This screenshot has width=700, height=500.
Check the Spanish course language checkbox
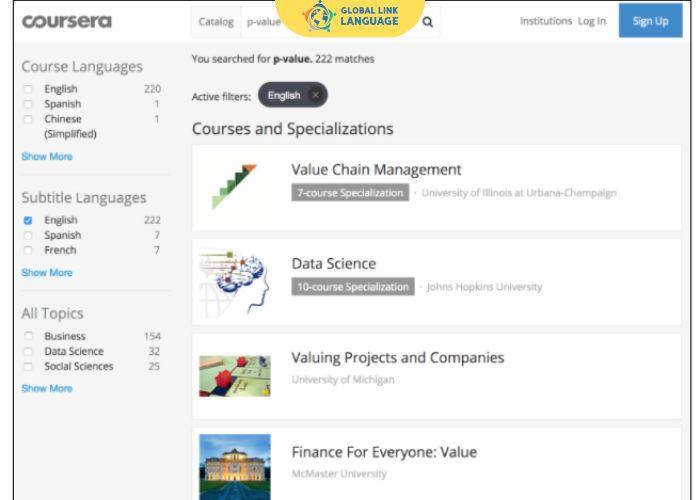(28, 104)
